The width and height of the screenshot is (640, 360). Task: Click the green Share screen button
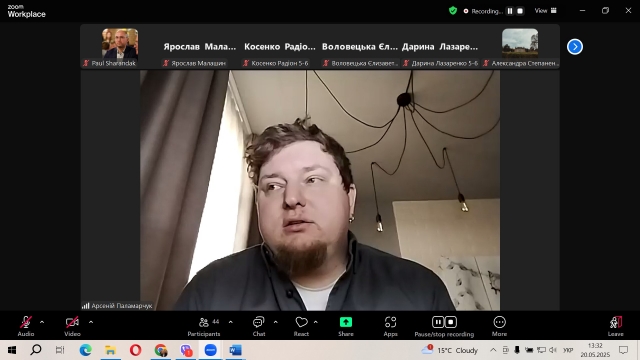point(346,326)
